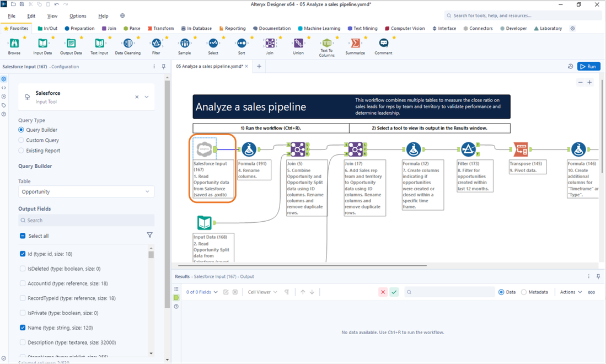Open the 0 of 0 Fields dropdown
Viewport: 606px width, 364px height.
(x=202, y=292)
